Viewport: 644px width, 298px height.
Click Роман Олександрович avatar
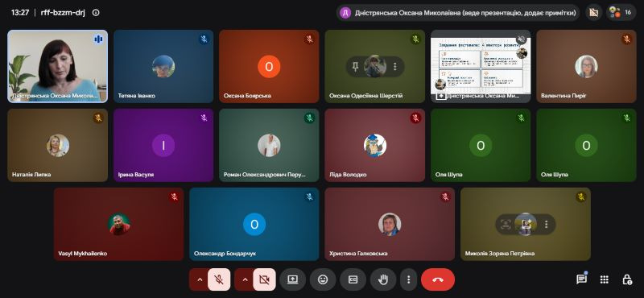pos(269,145)
